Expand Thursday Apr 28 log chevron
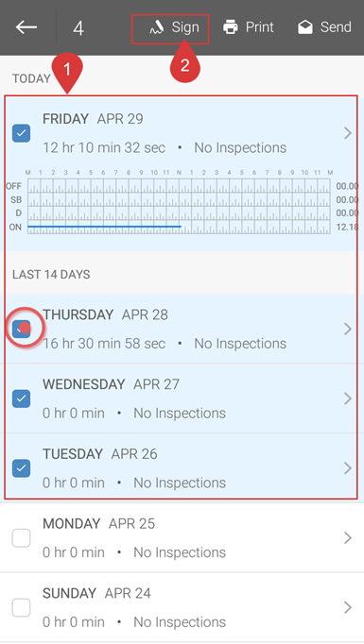Image resolution: width=364 pixels, height=644 pixels. pos(348,329)
